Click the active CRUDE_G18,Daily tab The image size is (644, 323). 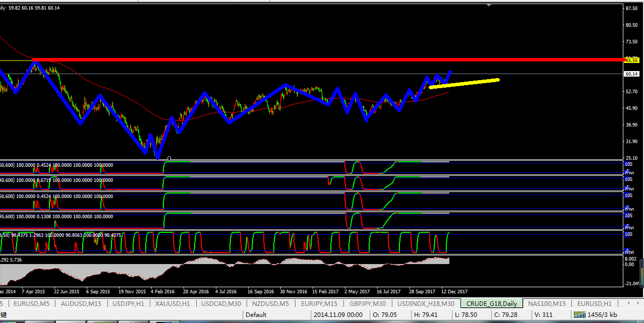pos(492,304)
